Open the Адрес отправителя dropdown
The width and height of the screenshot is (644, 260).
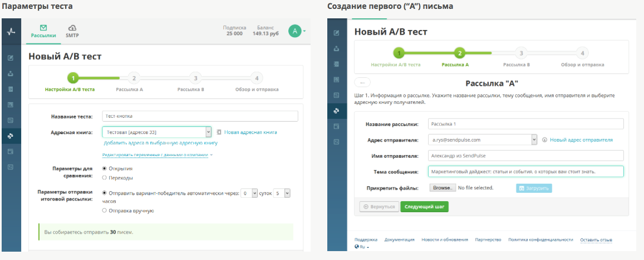[482, 140]
